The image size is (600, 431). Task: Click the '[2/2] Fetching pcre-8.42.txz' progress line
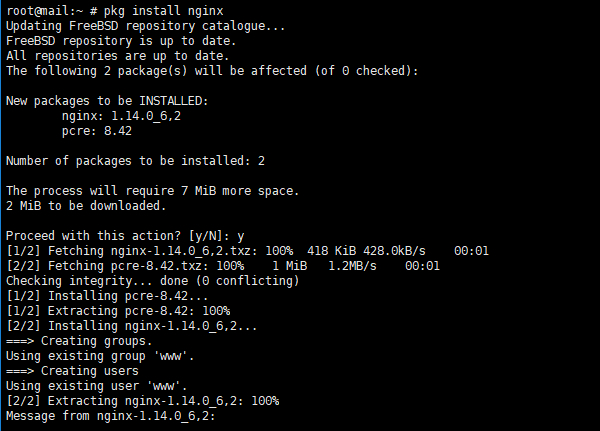[x=223, y=266]
